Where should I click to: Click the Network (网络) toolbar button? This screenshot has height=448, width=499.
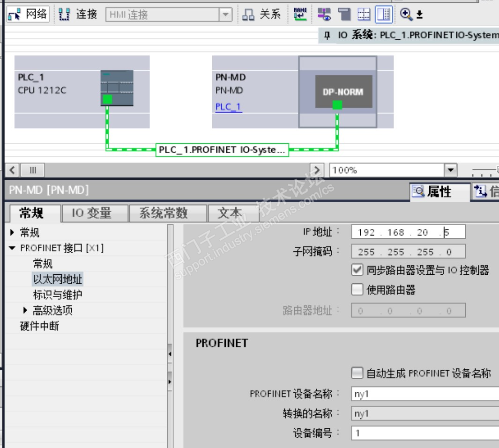click(x=28, y=15)
